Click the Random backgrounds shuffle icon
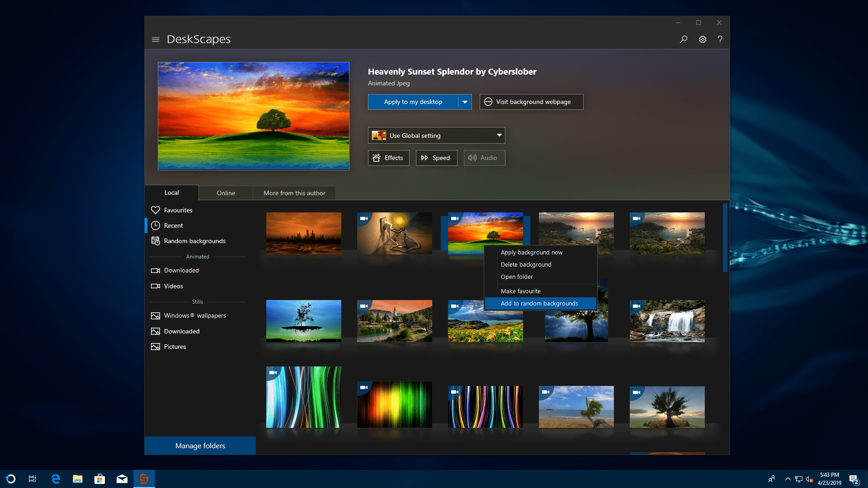 (x=155, y=240)
